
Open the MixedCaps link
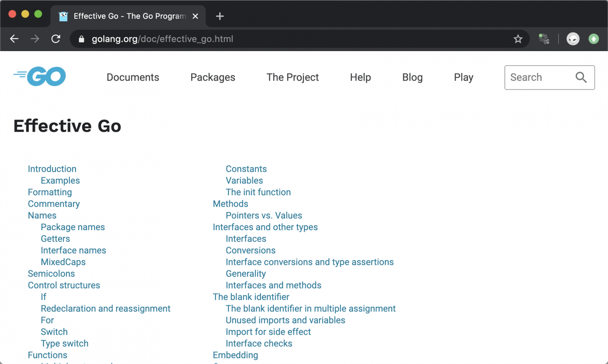63,262
